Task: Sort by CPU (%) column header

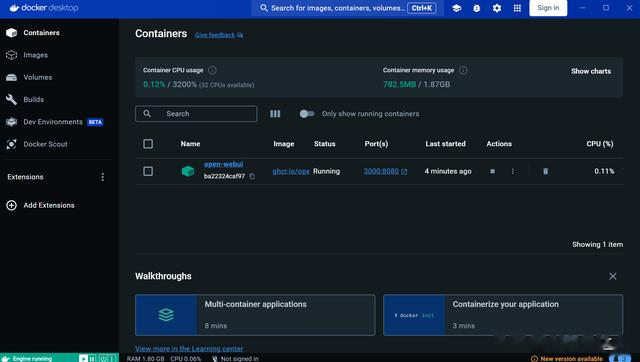Action: (600, 144)
